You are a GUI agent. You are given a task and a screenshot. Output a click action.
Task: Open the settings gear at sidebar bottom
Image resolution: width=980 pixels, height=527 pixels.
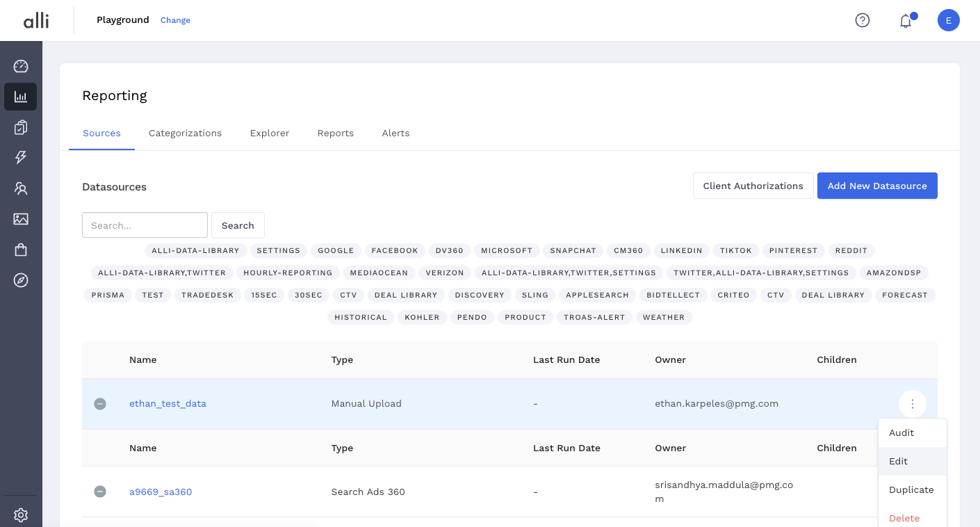pyautogui.click(x=20, y=514)
